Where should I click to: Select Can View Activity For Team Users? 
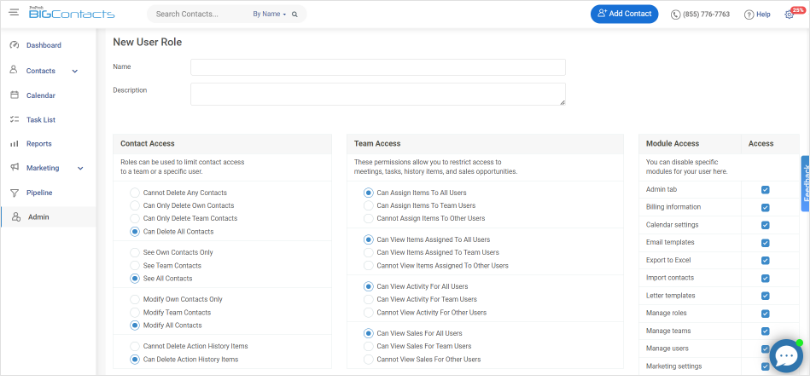click(x=368, y=299)
